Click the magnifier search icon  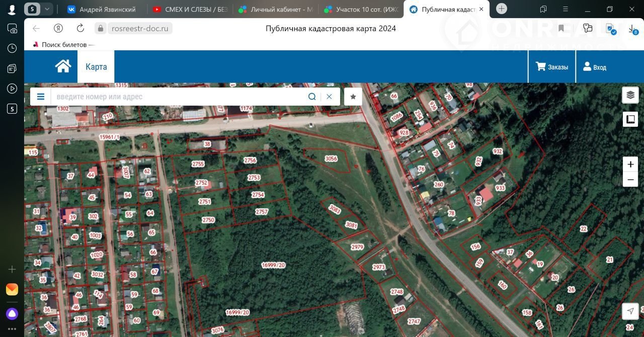[312, 97]
